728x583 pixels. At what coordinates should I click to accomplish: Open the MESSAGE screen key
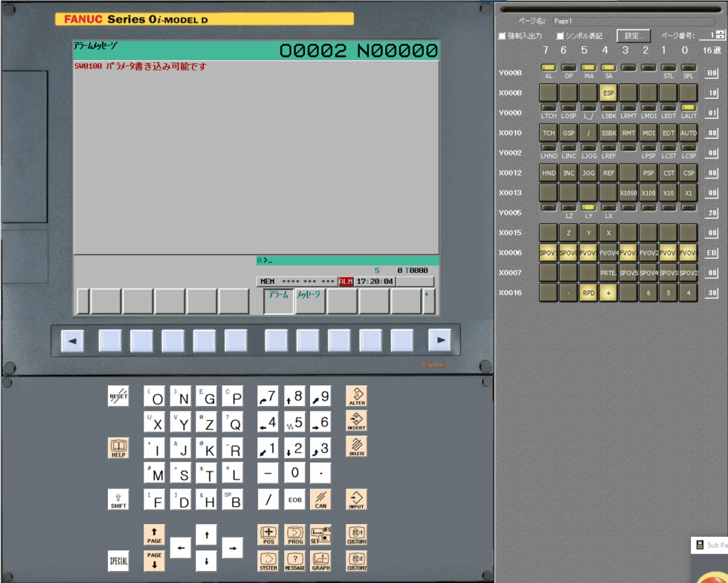(295, 561)
